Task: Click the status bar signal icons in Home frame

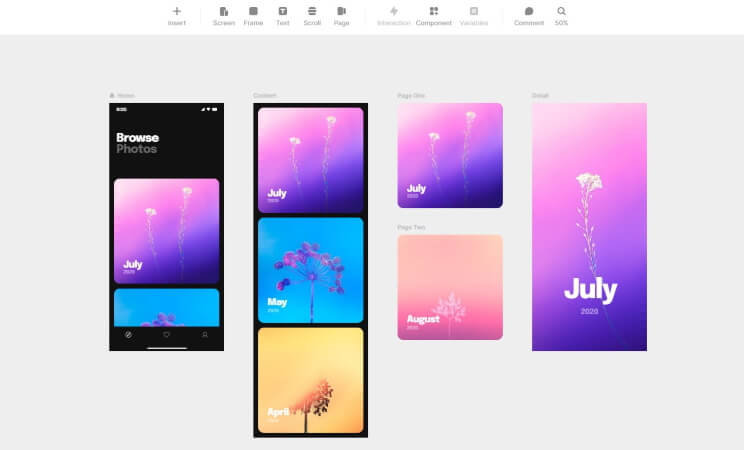Action: (209, 109)
